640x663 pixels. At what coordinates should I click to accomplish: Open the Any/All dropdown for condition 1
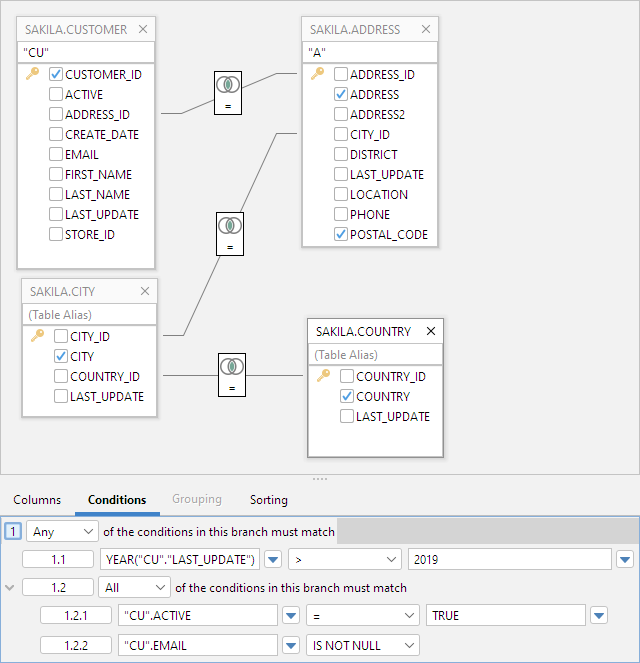[62, 531]
